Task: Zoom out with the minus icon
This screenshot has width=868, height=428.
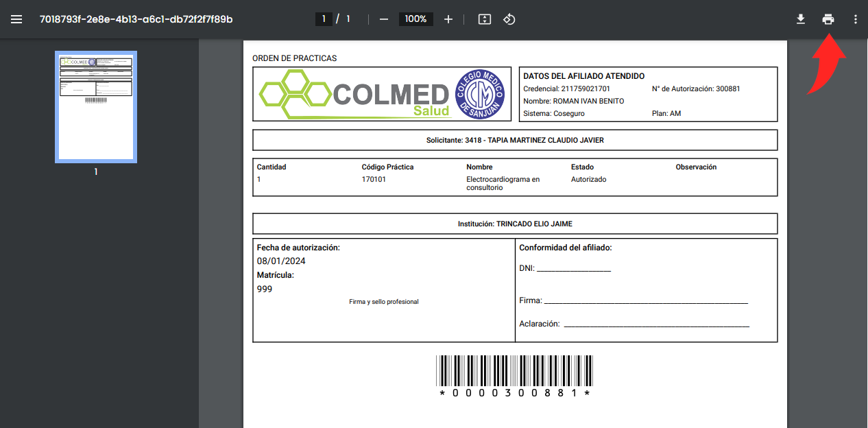Action: tap(384, 19)
